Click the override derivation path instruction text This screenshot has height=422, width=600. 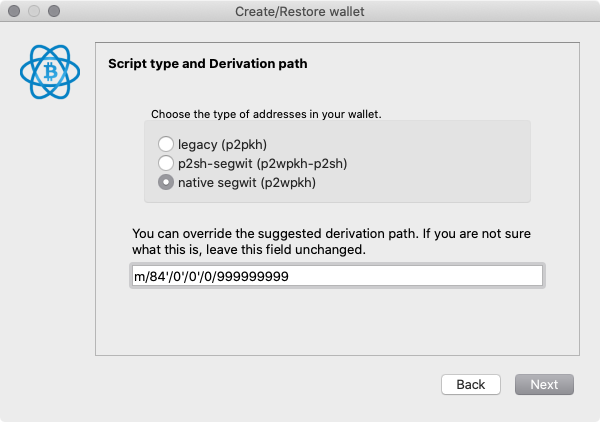click(331, 241)
